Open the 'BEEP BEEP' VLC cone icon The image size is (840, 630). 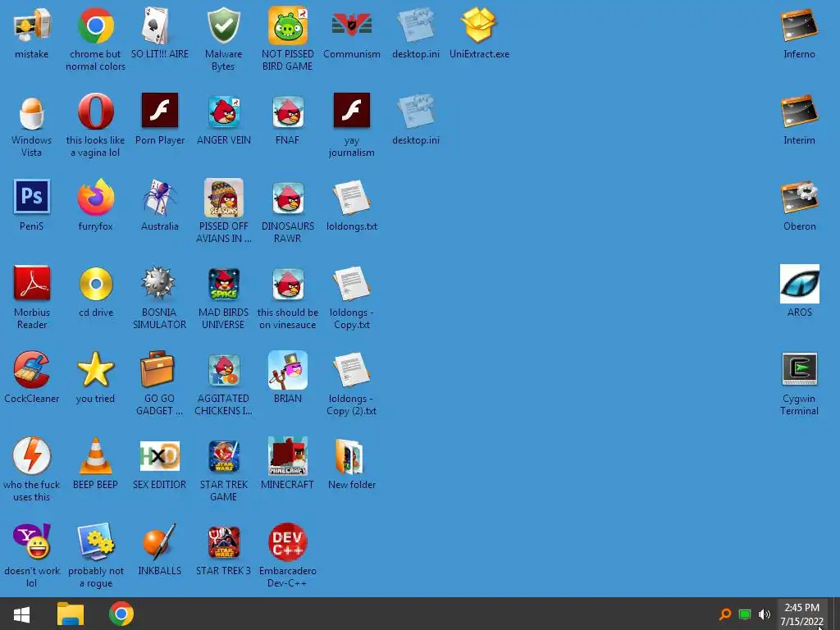95,456
